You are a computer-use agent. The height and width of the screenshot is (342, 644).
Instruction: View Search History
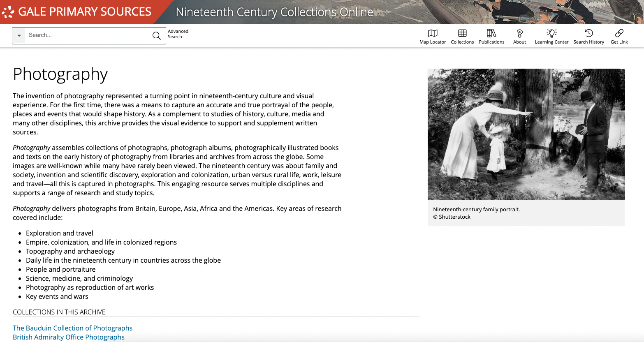tap(588, 37)
